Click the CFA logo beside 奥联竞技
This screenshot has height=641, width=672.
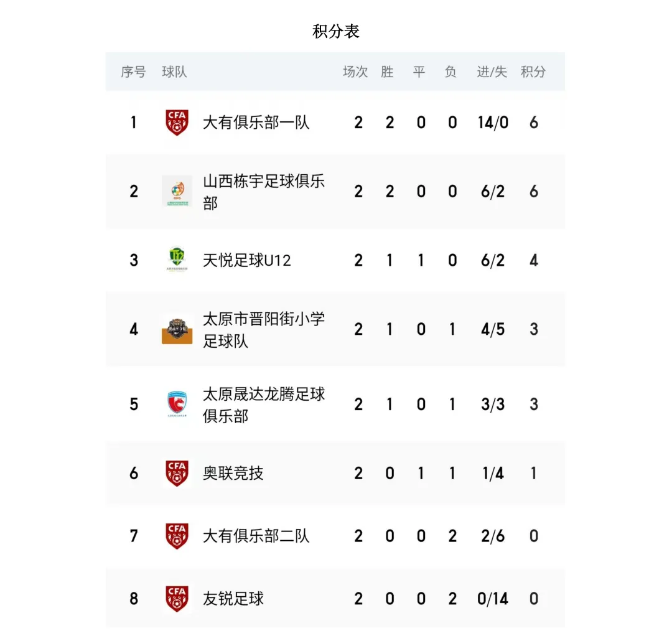[x=177, y=473]
